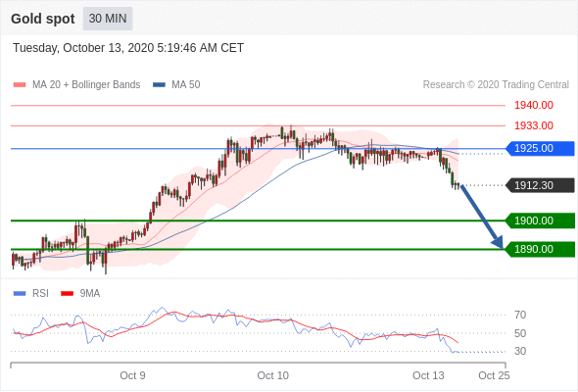Click the 30 MIN timeframe badge
The width and height of the screenshot is (578, 392).
click(108, 19)
